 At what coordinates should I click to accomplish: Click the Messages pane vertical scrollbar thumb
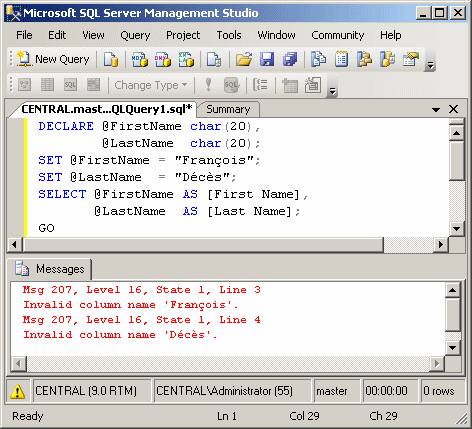(x=453, y=315)
